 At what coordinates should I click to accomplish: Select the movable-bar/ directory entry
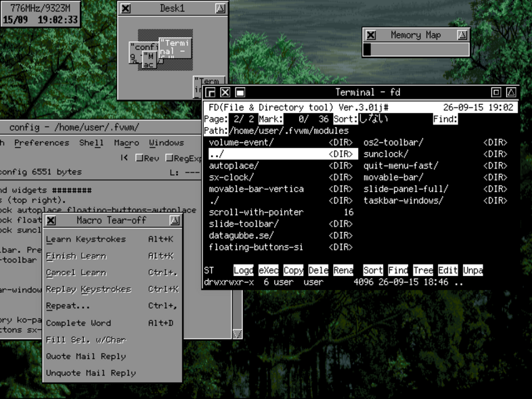436,177
